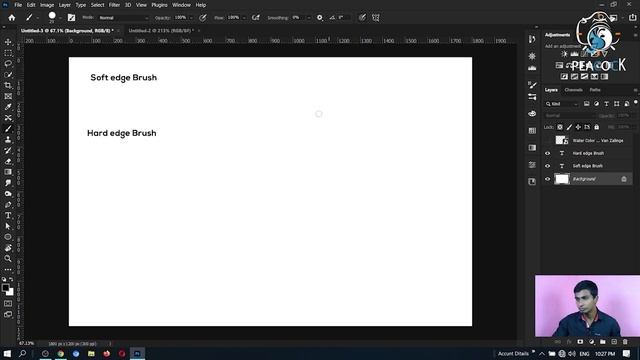Swap foreground and background colors
The height and width of the screenshot is (360, 640).
(11, 280)
